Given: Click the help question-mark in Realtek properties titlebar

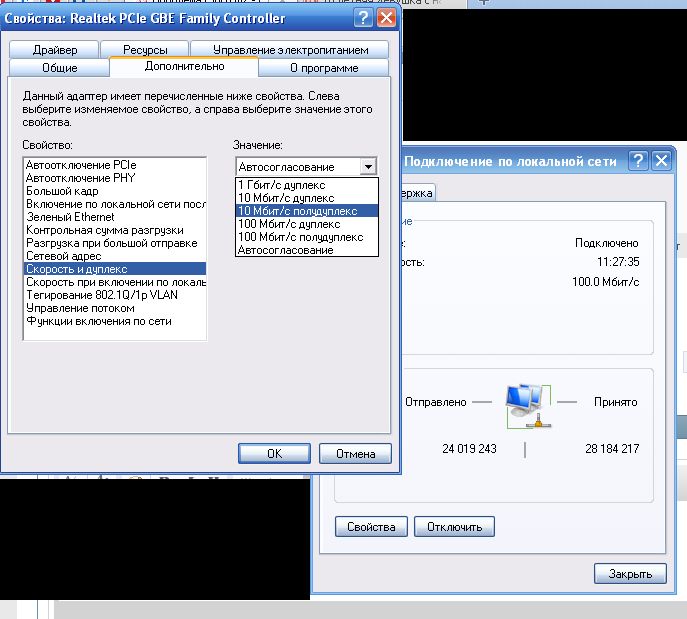Looking at the screenshot, I should click(363, 18).
